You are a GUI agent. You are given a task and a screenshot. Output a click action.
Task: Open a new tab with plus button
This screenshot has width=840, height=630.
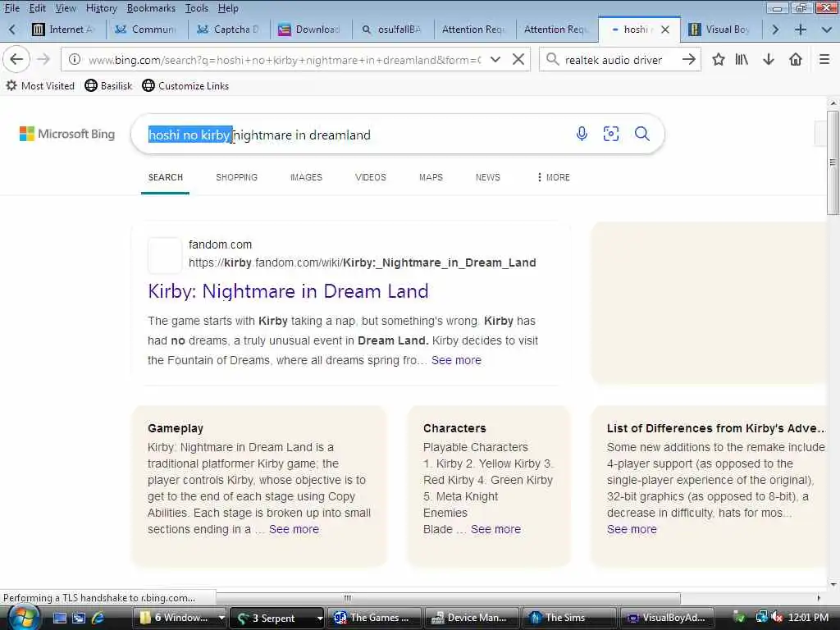point(801,30)
